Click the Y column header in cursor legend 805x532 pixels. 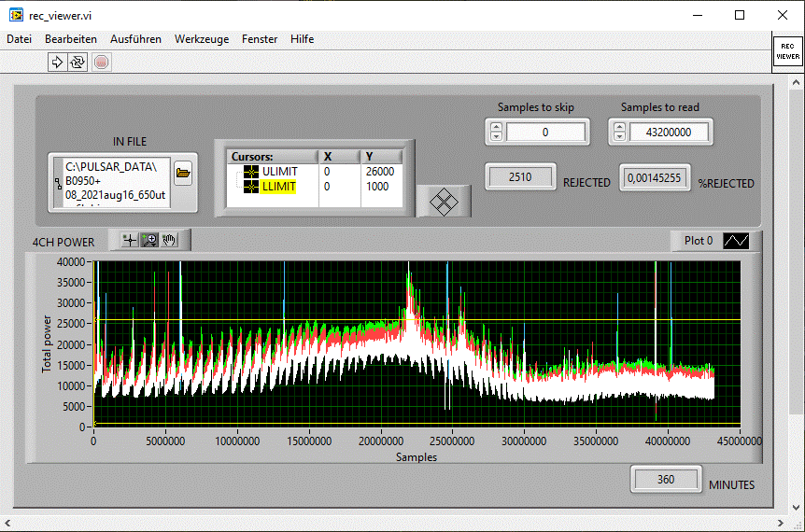(381, 157)
